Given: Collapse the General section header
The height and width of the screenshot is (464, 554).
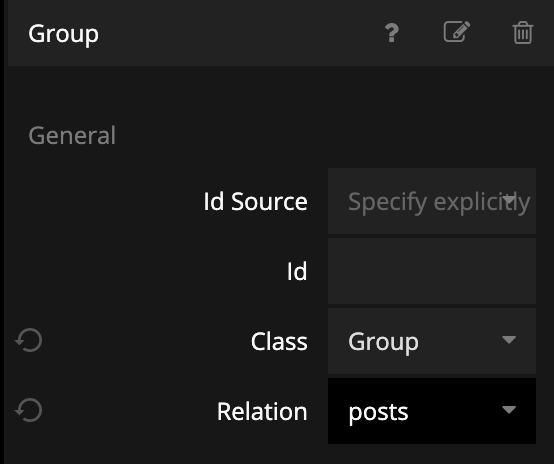Looking at the screenshot, I should point(72,135).
